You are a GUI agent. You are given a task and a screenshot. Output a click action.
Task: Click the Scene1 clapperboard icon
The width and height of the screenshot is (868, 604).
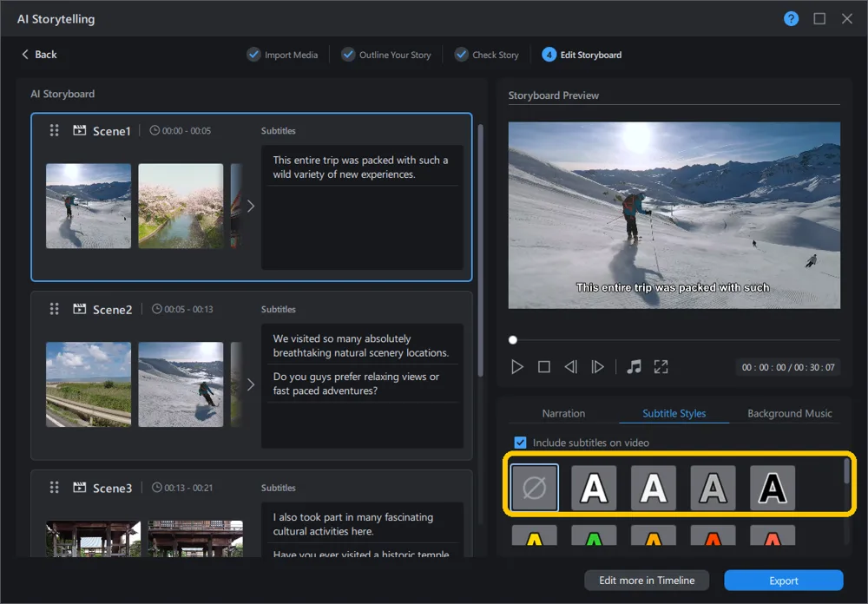click(x=80, y=130)
